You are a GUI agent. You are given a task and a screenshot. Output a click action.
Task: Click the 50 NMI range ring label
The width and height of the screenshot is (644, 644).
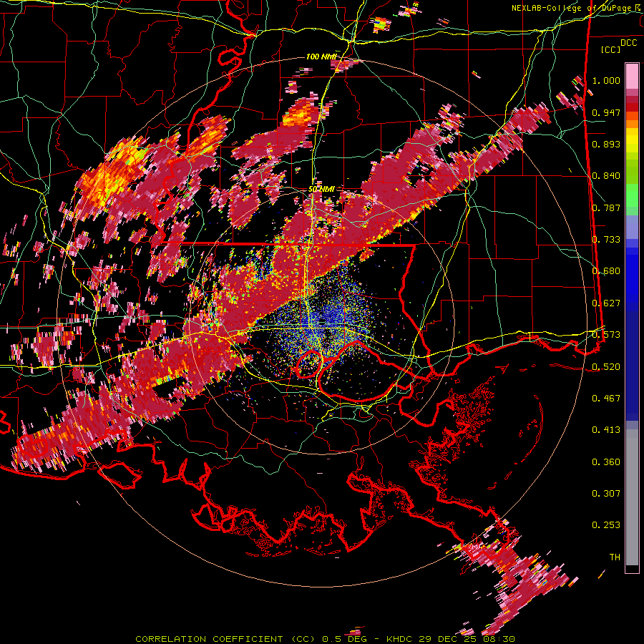click(x=321, y=189)
